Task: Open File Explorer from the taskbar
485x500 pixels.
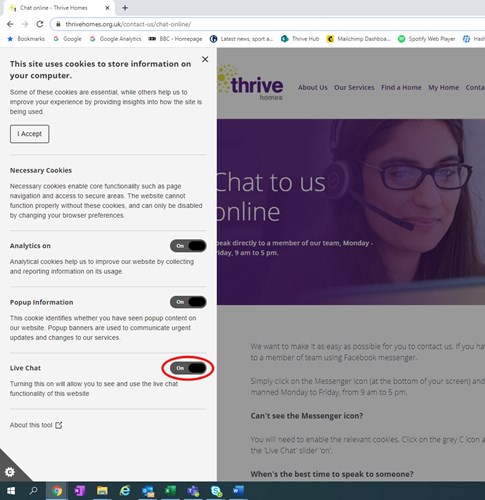Action: coord(102,491)
